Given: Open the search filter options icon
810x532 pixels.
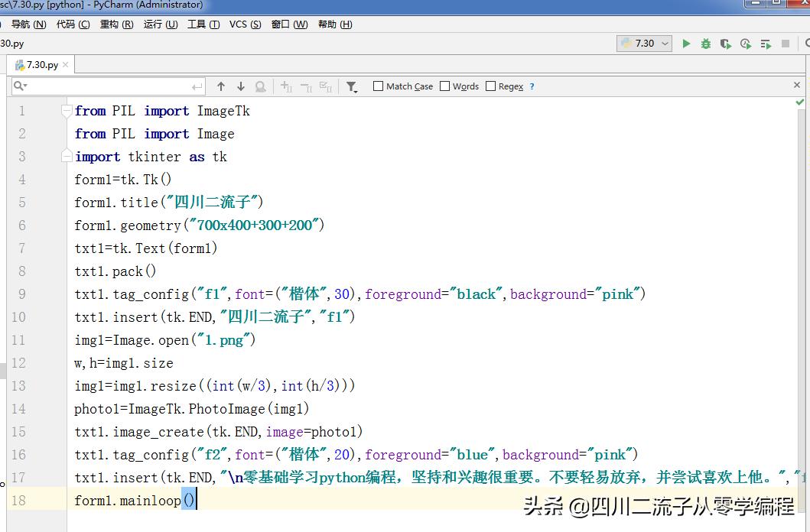Looking at the screenshot, I should (x=352, y=86).
